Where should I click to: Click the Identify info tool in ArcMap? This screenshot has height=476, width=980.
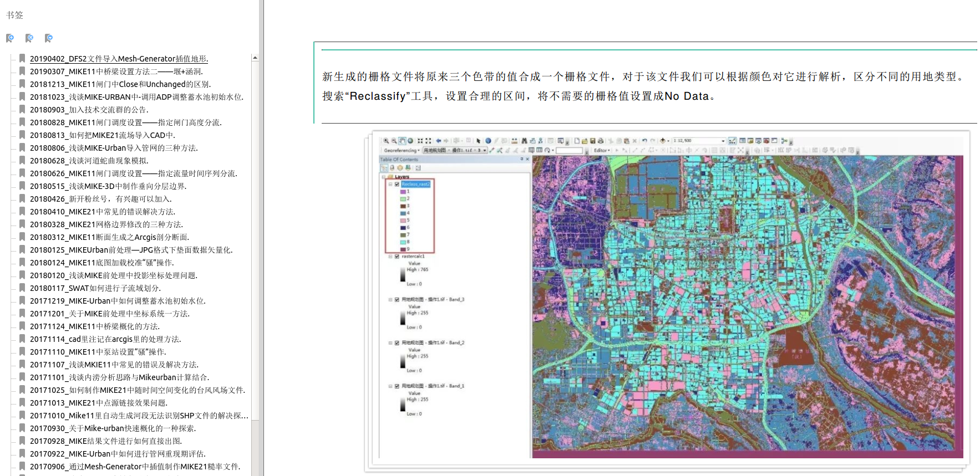pyautogui.click(x=488, y=141)
